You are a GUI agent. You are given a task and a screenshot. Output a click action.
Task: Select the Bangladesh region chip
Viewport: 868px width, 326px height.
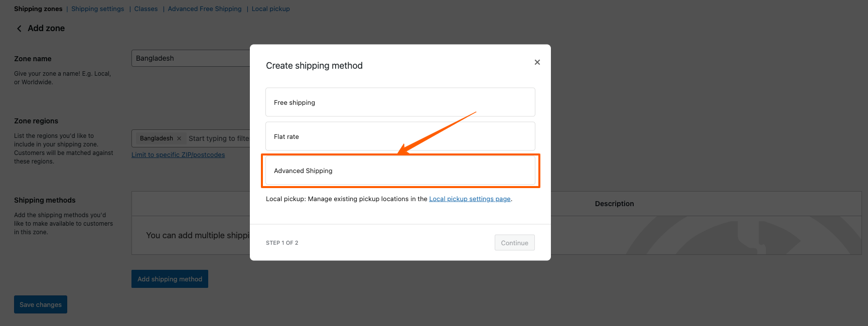pyautogui.click(x=156, y=138)
